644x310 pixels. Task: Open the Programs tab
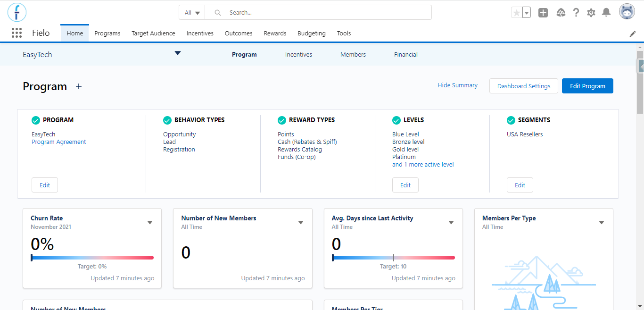coord(107,33)
